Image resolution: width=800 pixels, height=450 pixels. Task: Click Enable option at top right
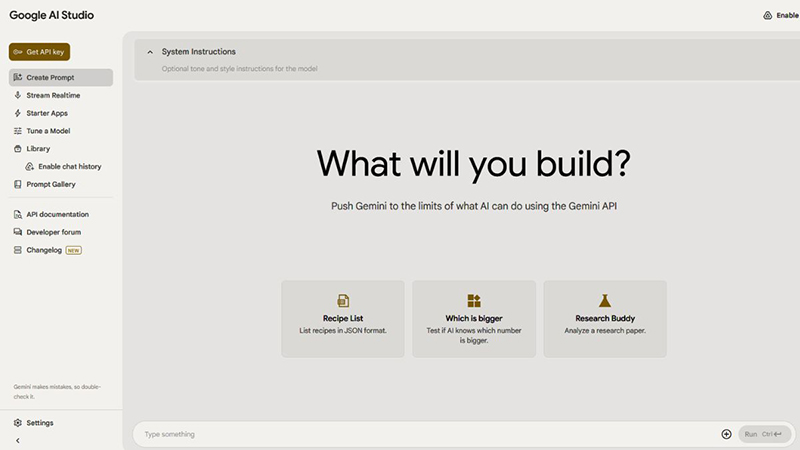click(x=781, y=16)
